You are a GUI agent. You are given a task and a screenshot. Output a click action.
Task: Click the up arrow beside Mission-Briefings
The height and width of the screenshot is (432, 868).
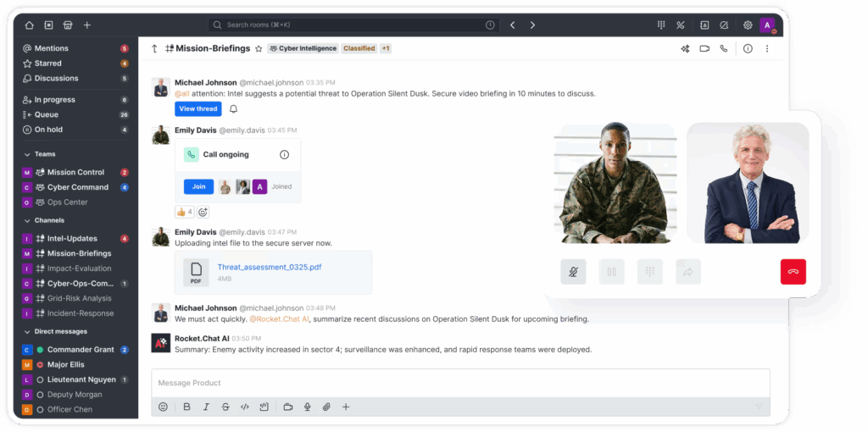tap(154, 48)
